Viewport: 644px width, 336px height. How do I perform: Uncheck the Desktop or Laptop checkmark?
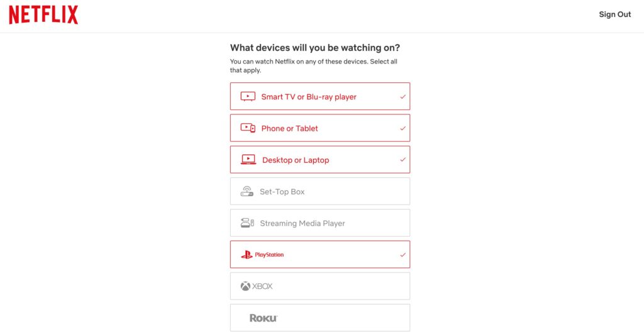coord(402,160)
